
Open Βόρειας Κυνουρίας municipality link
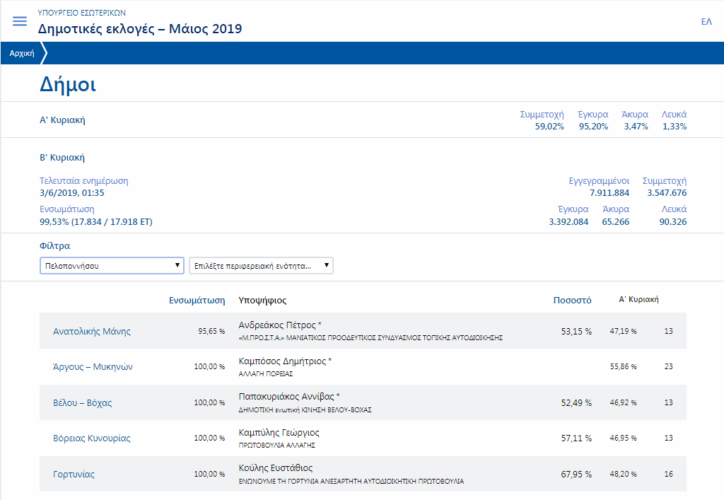[x=91, y=438]
